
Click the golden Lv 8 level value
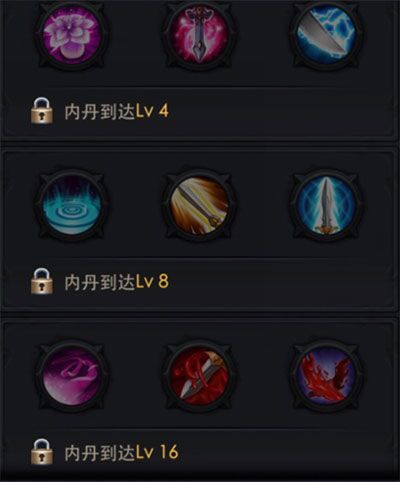tap(152, 282)
